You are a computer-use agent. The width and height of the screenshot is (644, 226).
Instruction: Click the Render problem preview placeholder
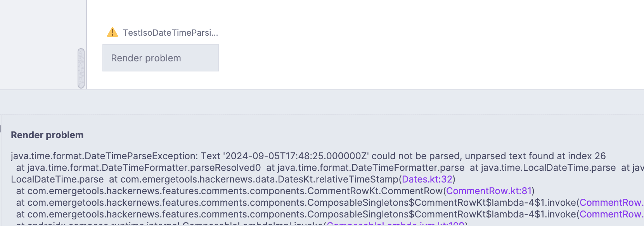160,57
